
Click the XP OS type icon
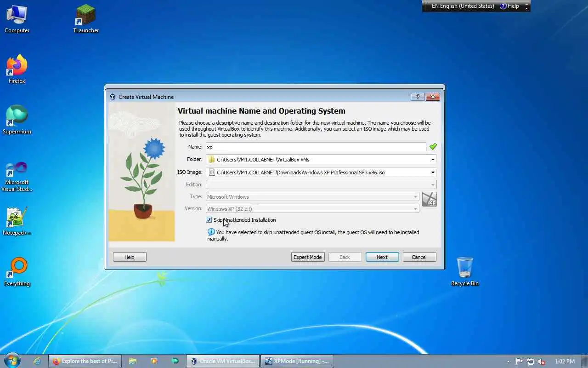[430, 199]
